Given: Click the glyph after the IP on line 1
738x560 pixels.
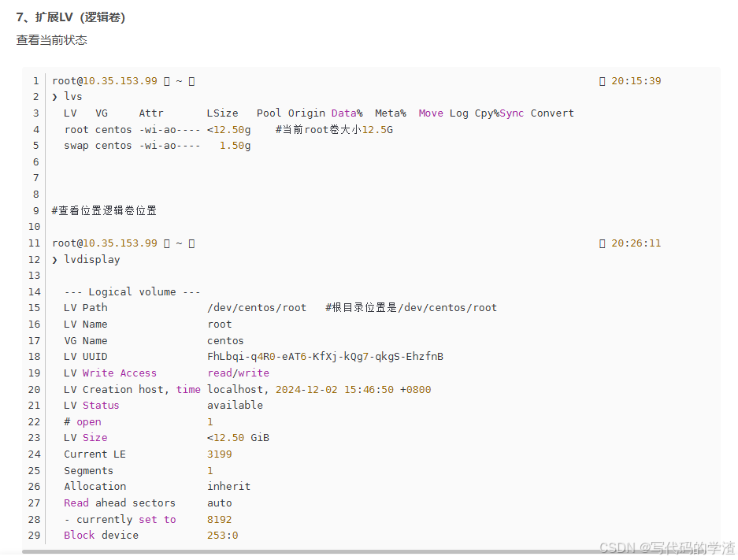Looking at the screenshot, I should tap(166, 81).
